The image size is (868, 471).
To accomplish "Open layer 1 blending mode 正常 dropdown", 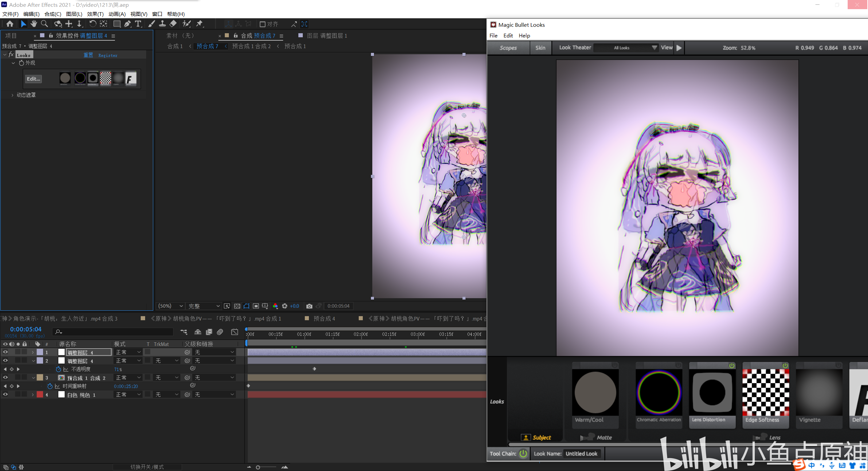I will coord(128,352).
